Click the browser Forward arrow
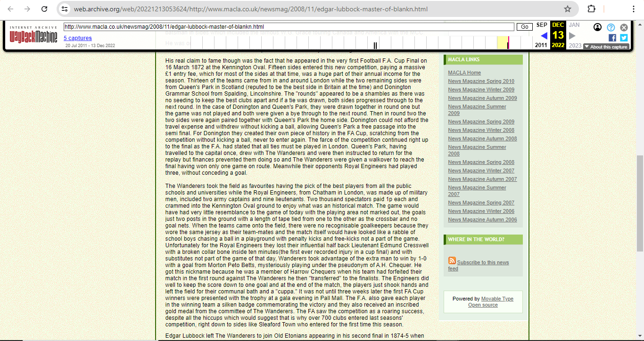Screen dimensions: 644x341 (27, 9)
